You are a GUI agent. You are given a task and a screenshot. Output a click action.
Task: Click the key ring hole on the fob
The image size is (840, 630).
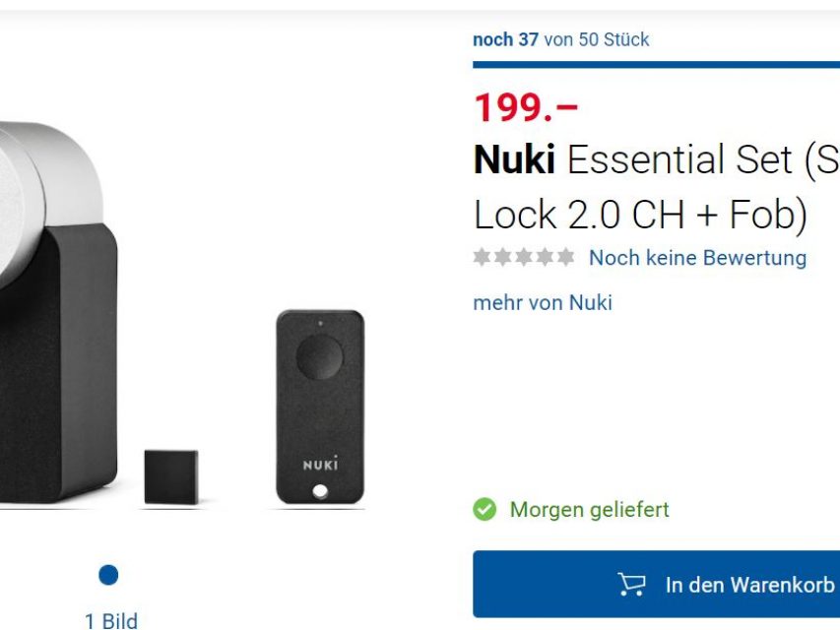pos(319,490)
